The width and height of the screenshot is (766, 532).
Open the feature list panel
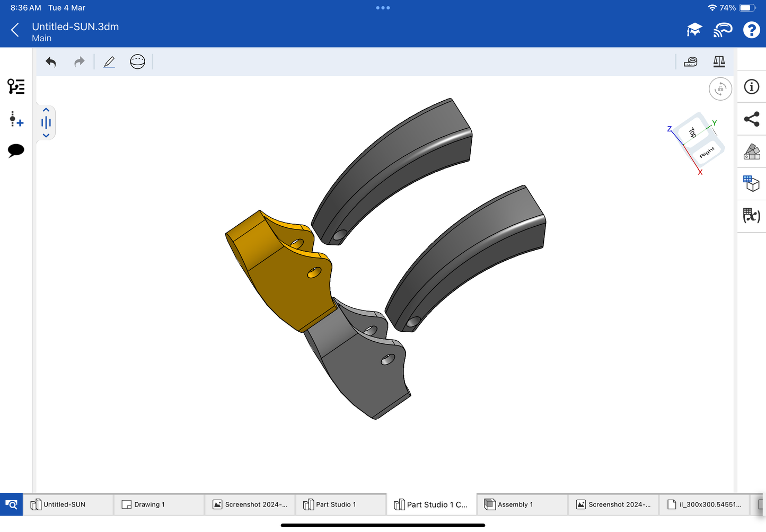pos(16,86)
